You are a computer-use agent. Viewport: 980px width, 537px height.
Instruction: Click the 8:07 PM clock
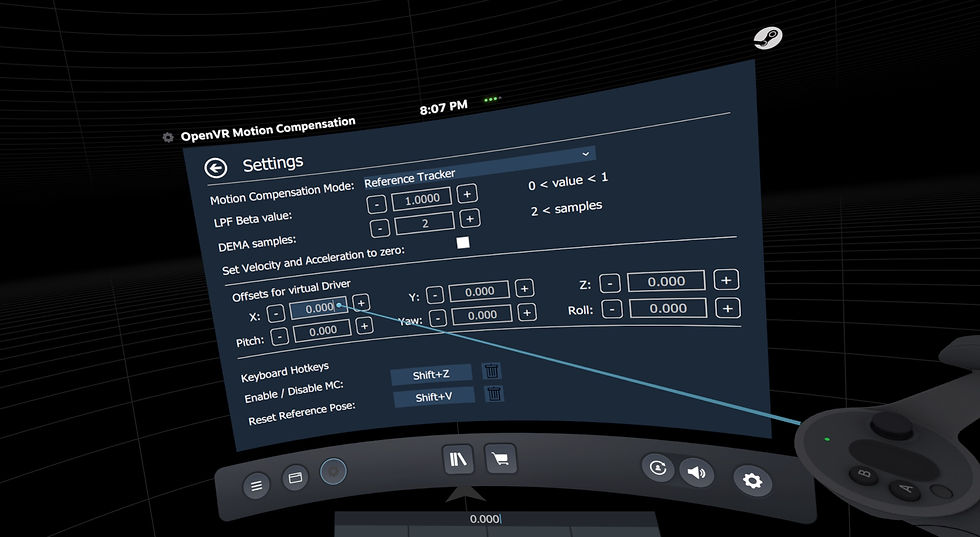[443, 108]
